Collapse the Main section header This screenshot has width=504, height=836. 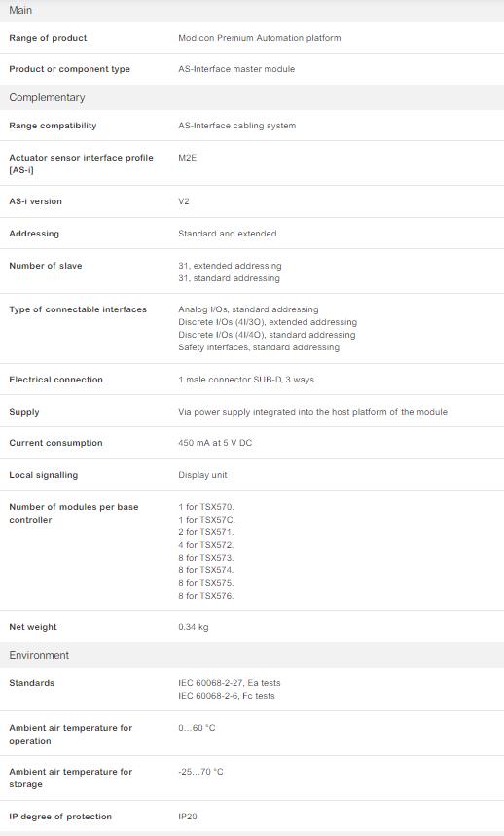pyautogui.click(x=252, y=10)
